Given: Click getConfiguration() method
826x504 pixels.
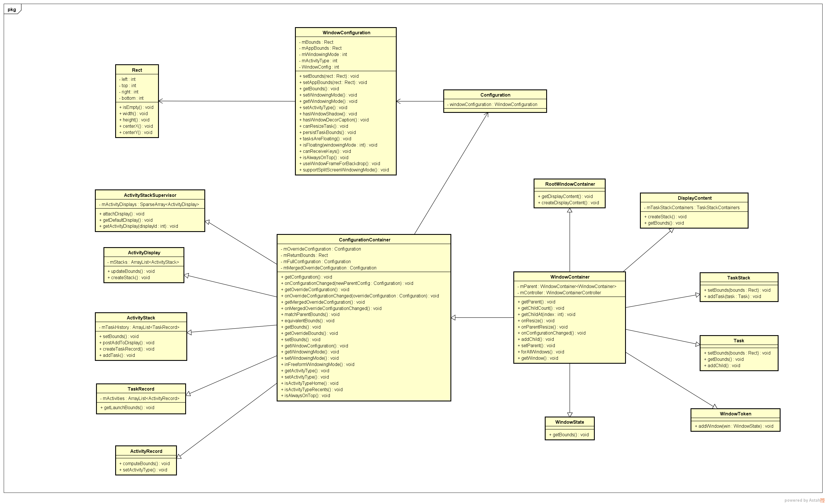Looking at the screenshot, I should click(x=306, y=277).
